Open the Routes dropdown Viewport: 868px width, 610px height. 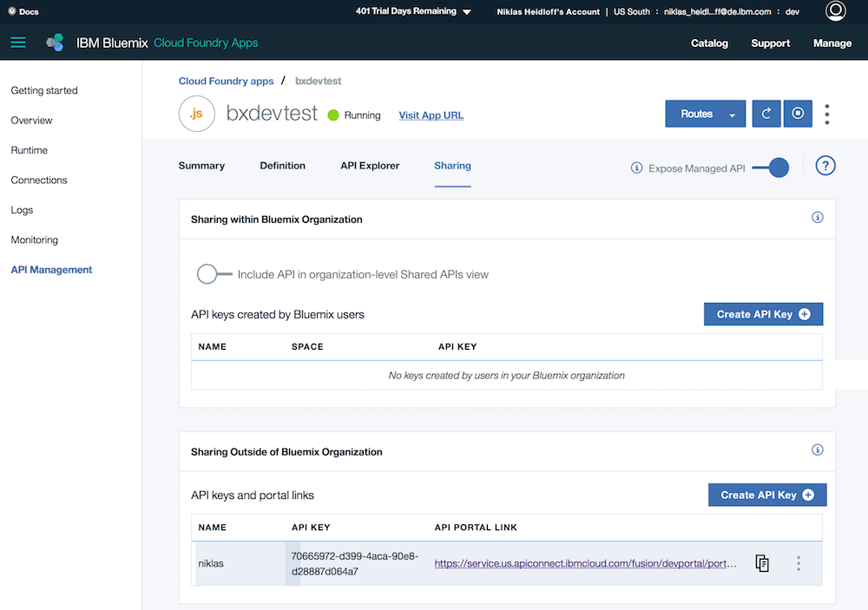(705, 114)
